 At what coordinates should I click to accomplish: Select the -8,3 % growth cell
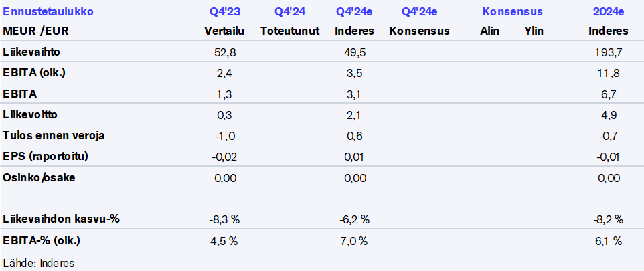pos(224,219)
